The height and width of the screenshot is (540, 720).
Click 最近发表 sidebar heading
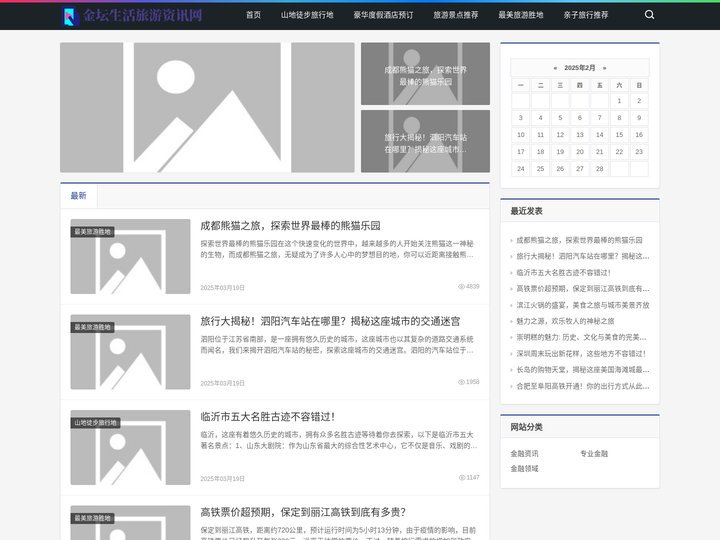(x=526, y=211)
